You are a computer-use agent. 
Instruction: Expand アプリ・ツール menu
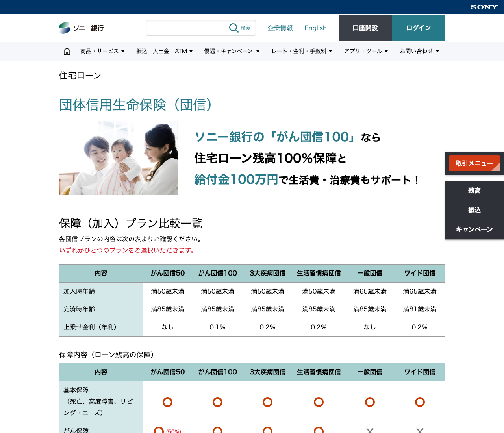pos(366,51)
